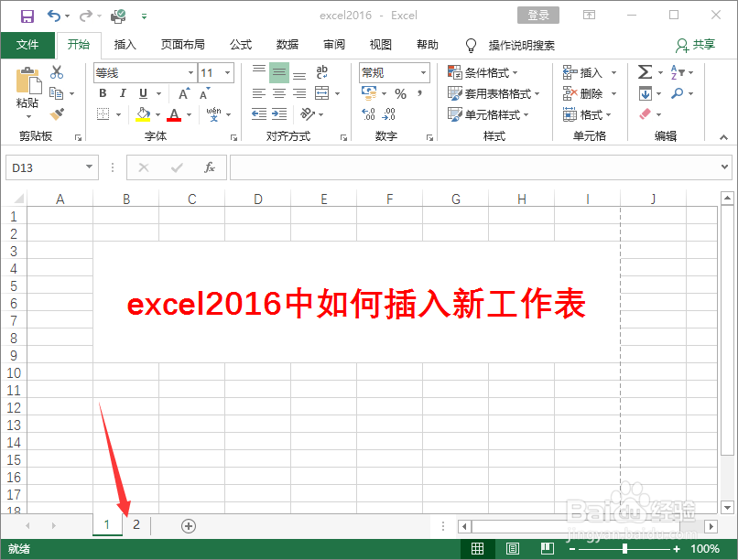
Task: Click the print preview icon in quick access toolbar
Action: pos(118,16)
